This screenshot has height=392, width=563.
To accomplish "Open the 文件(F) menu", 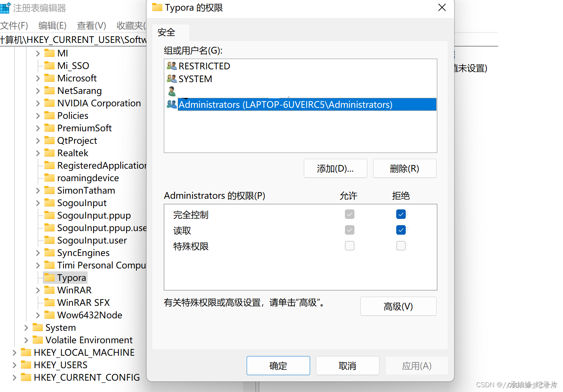I will [x=14, y=25].
